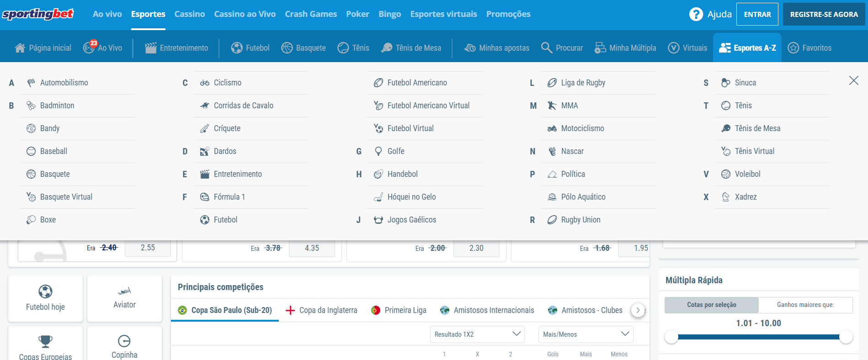This screenshot has width=868, height=360.
Task: Click the Pólo Aquático icon
Action: pos(552,197)
